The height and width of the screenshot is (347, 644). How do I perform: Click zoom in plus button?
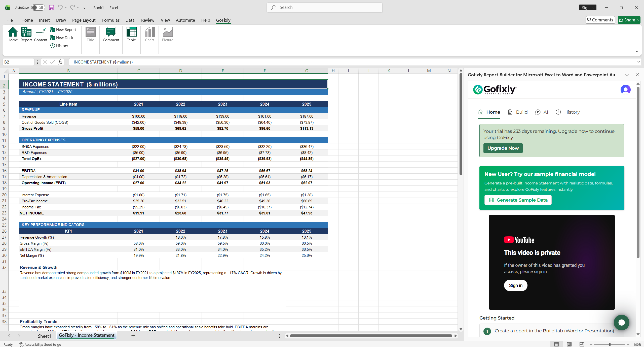coord(628,344)
